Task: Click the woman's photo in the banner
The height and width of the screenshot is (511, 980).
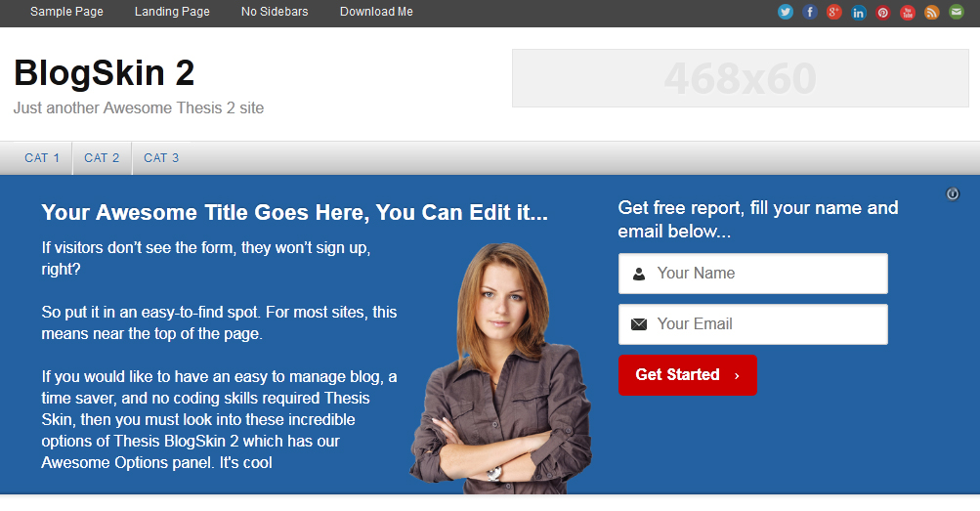Action: tap(501, 367)
